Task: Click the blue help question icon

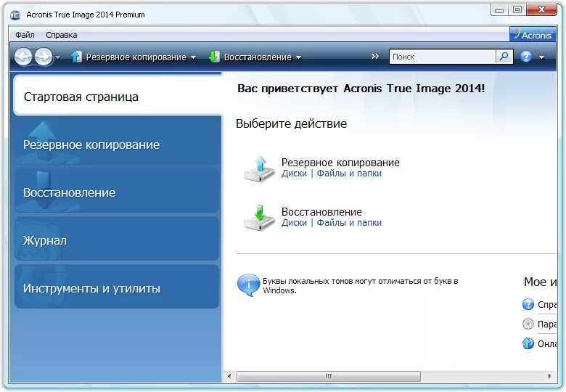Action: [526, 57]
